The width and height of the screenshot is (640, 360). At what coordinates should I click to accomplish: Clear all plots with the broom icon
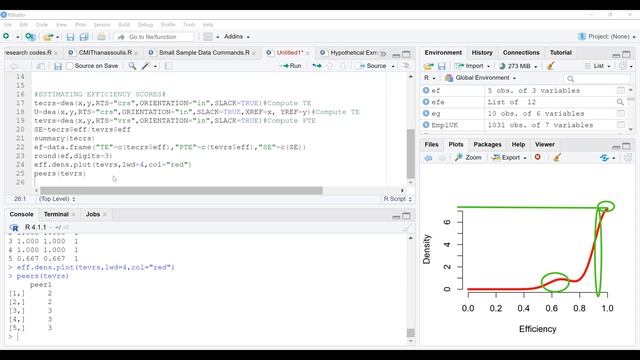pos(557,157)
